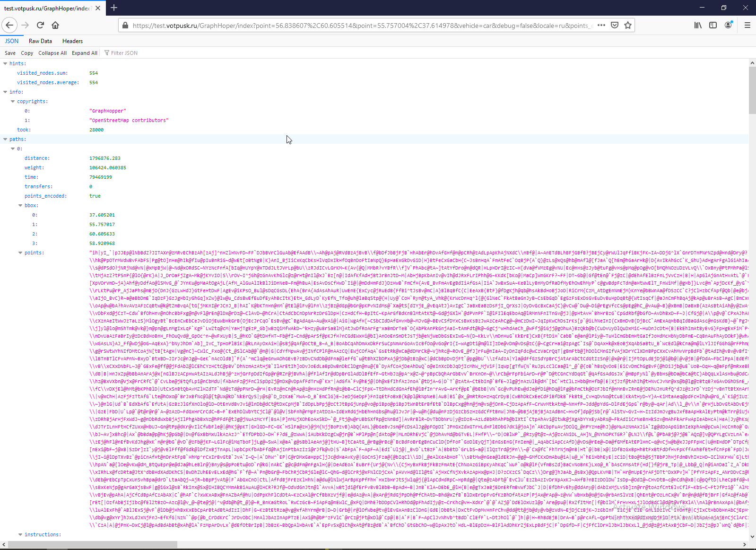Click the transfers key label
The height and width of the screenshot is (550, 756).
point(39,186)
